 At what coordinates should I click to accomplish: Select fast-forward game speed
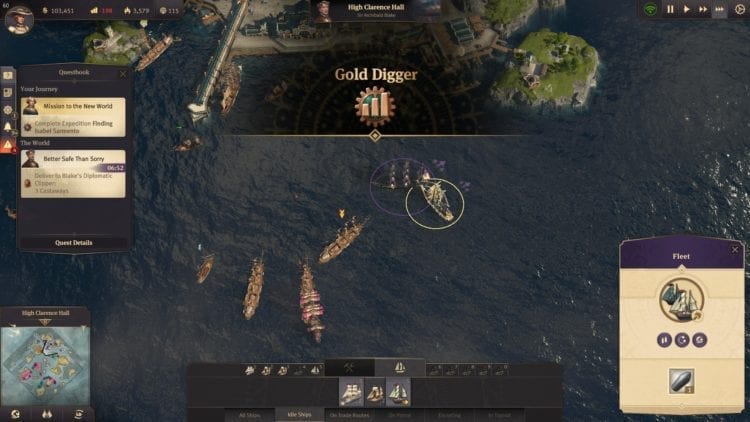click(703, 10)
